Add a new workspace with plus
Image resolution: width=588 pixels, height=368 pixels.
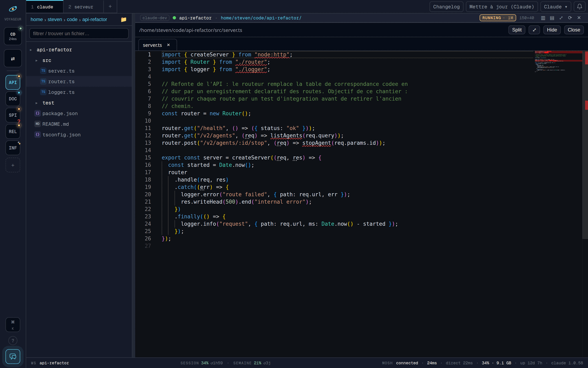click(x=13, y=165)
